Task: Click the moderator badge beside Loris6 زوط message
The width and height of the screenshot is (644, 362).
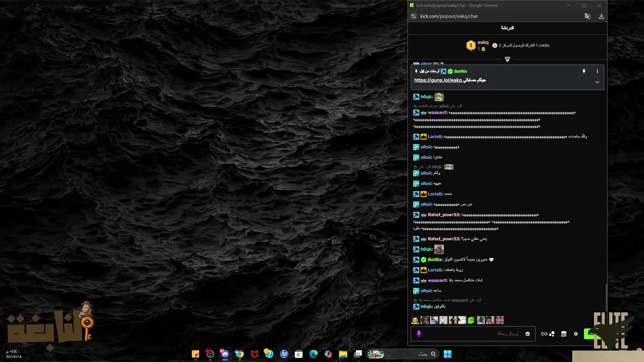Action: tap(416, 270)
